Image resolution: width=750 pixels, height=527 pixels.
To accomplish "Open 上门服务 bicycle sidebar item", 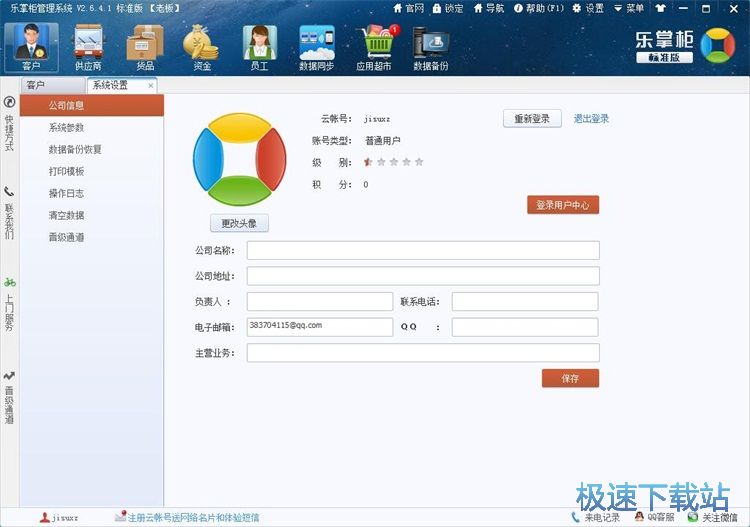I will click(x=9, y=304).
